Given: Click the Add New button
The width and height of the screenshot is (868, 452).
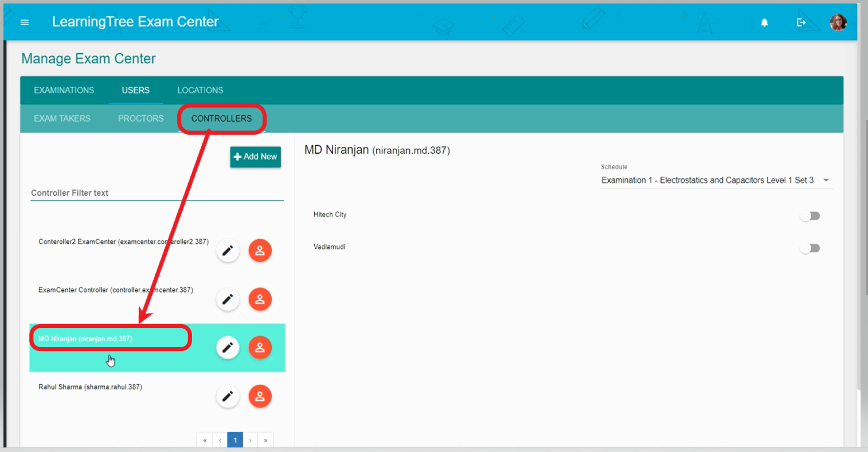Looking at the screenshot, I should click(255, 157).
